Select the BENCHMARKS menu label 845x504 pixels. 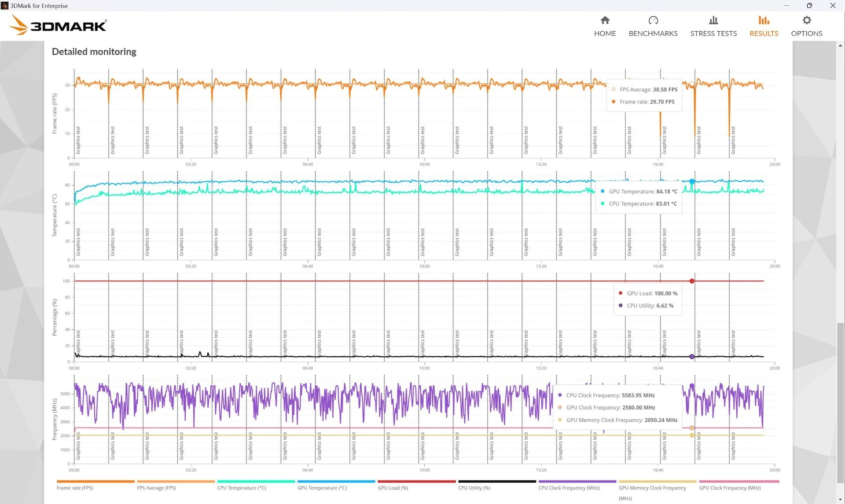[653, 33]
